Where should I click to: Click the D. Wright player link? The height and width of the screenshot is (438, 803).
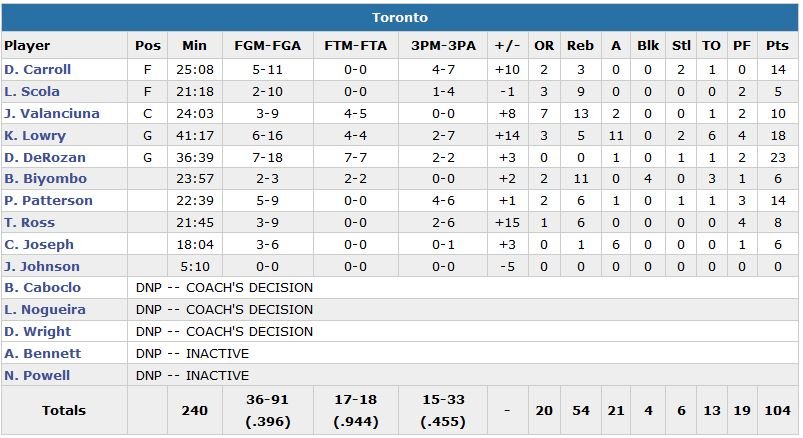click(x=37, y=332)
